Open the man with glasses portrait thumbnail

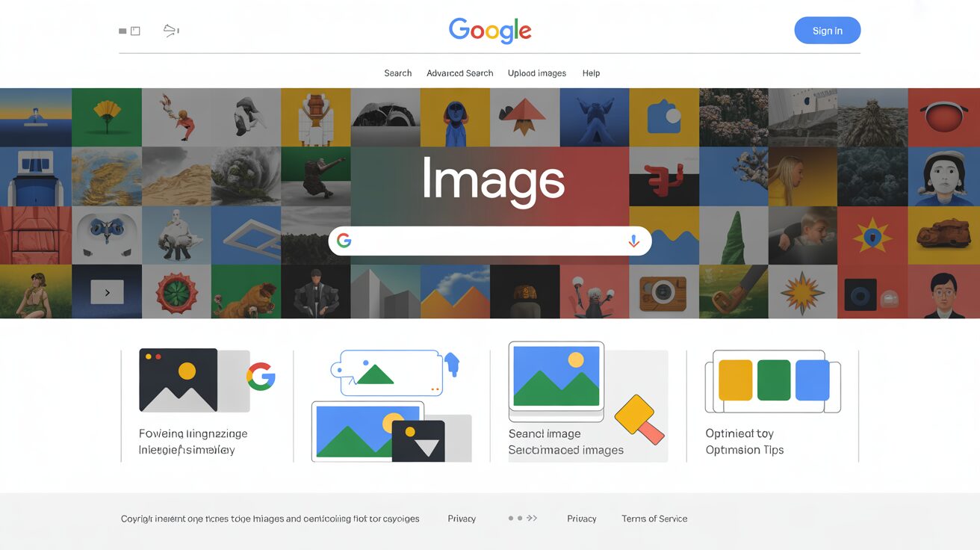coord(944,291)
